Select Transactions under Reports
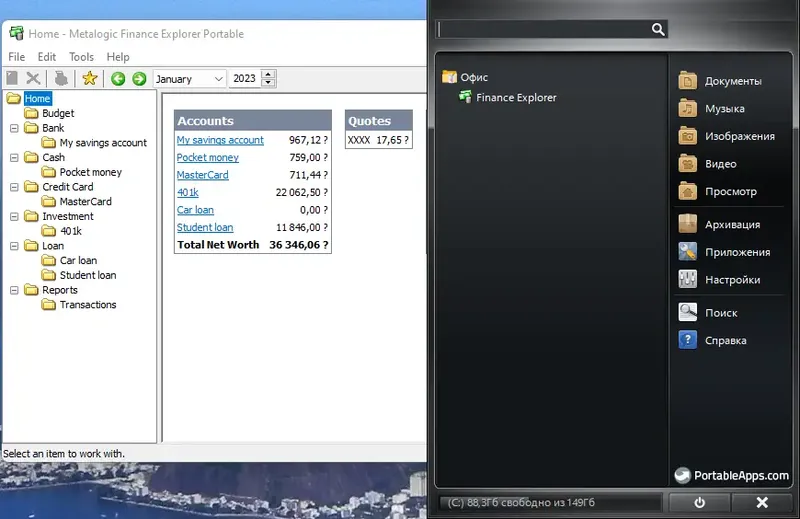 (x=88, y=305)
